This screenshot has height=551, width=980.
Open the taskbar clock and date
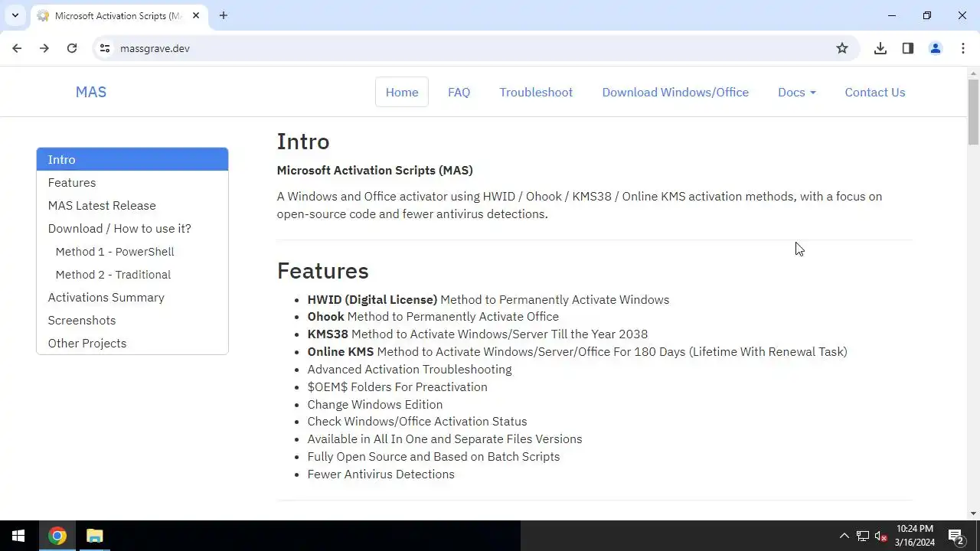[915, 536]
